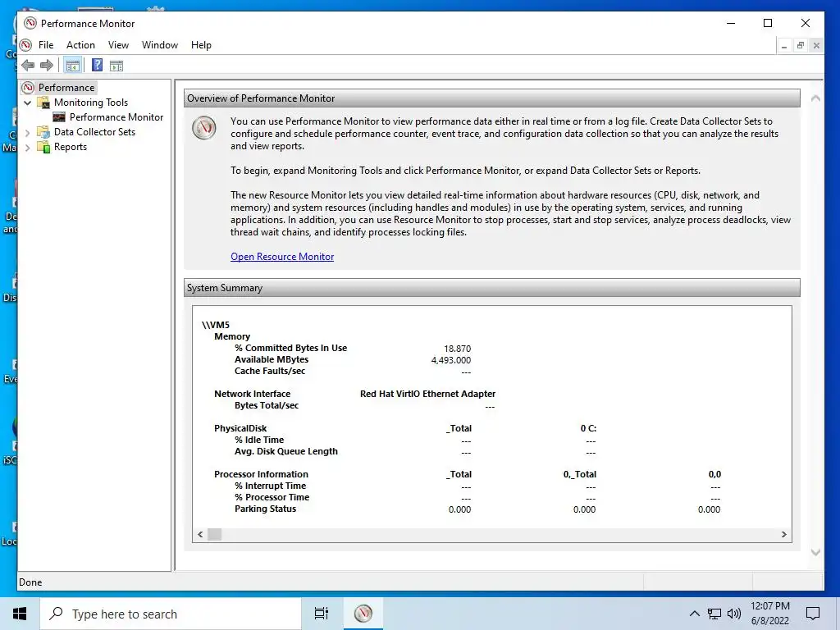Click the Forward arrow toolbar icon
The width and height of the screenshot is (840, 630).
[47, 66]
